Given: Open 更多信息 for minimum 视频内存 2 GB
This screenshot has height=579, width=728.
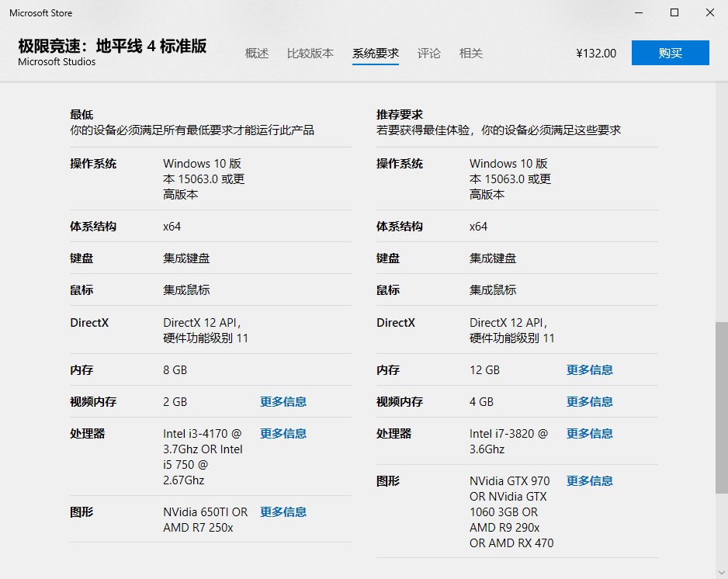Looking at the screenshot, I should (283, 401).
